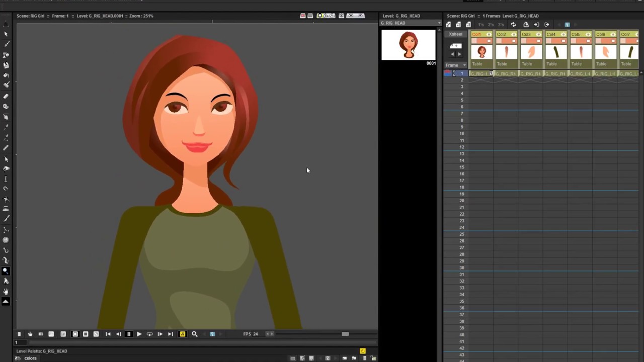Click the yellow power icon in palette

[x=363, y=351]
